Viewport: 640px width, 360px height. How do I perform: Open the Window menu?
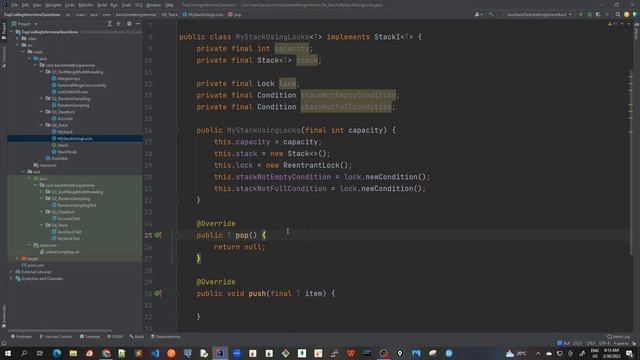coord(153,5)
